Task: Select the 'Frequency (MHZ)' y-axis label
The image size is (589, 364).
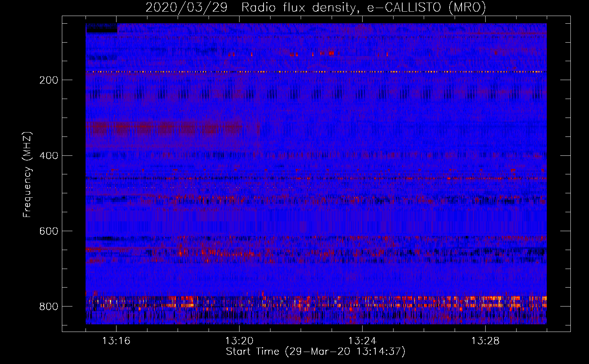Action: 27,175
